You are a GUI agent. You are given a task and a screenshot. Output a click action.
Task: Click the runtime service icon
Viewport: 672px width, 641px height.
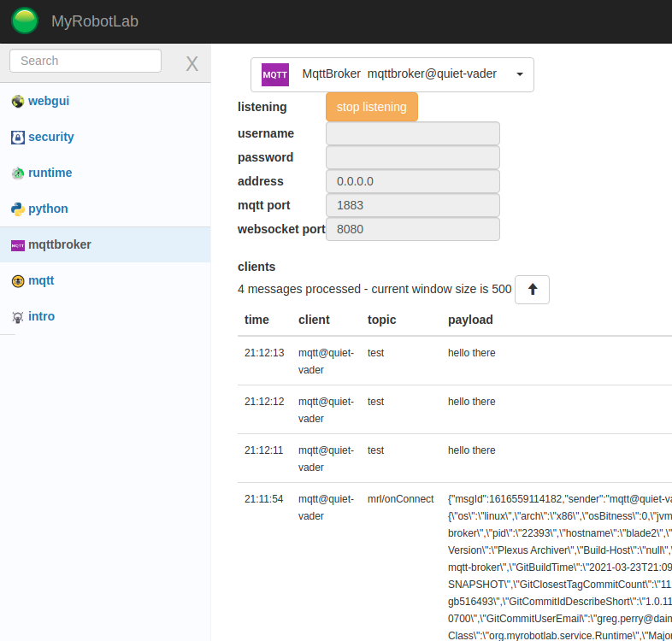pos(18,173)
